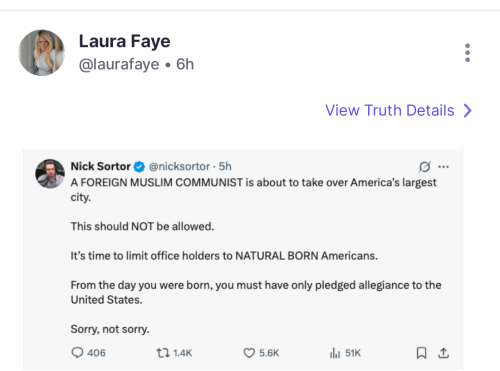
Task: Click the tweet text about NATURAL BORN Americans
Action: 224,256
